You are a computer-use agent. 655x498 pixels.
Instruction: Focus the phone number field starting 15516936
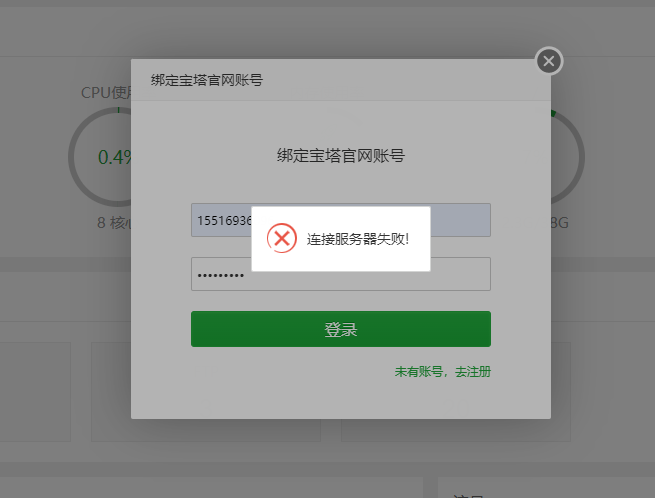pos(340,220)
